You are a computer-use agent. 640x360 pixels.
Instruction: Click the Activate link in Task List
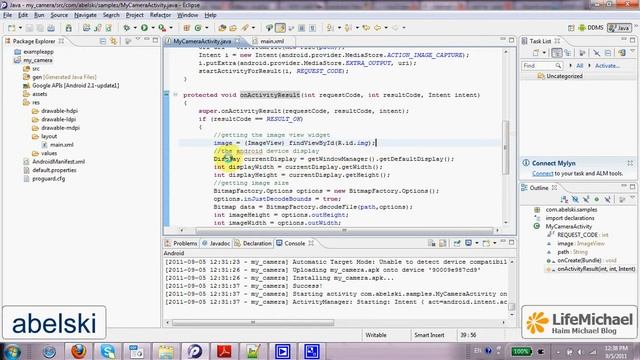click(x=607, y=66)
